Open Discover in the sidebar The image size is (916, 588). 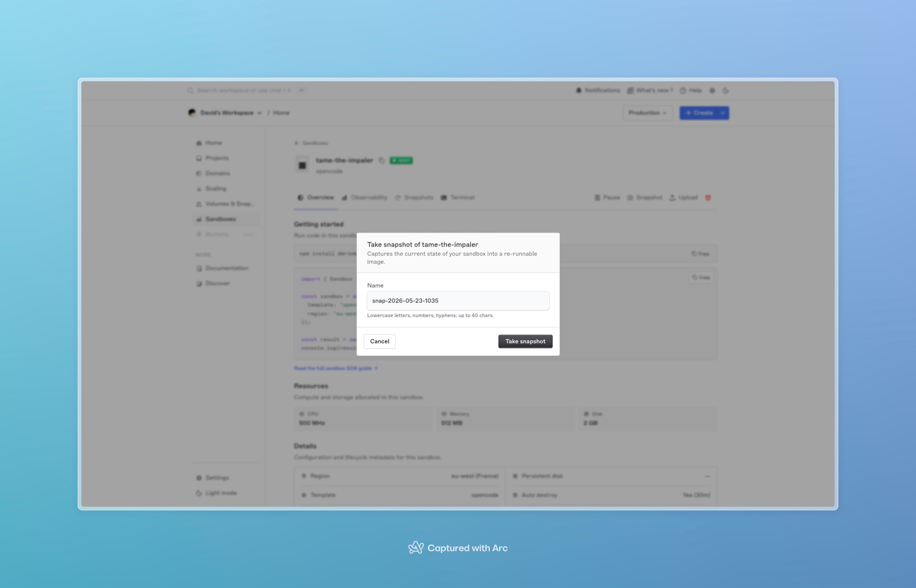[226, 283]
